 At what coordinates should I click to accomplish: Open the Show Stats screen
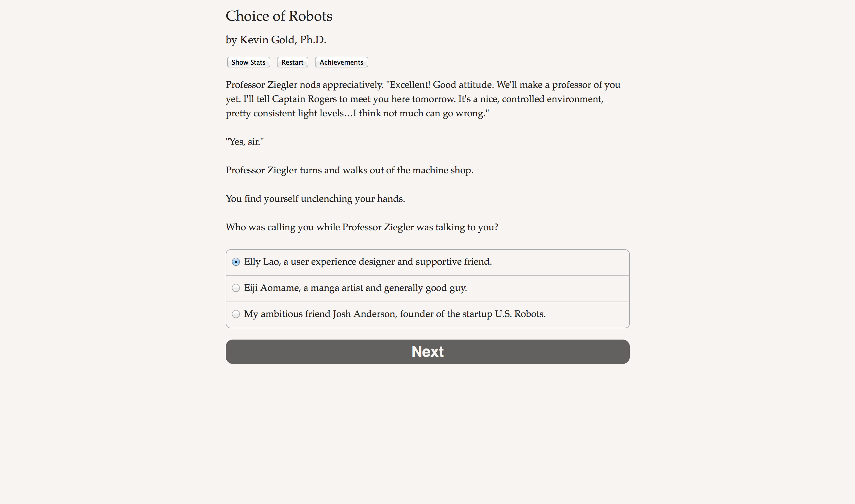pos(248,62)
